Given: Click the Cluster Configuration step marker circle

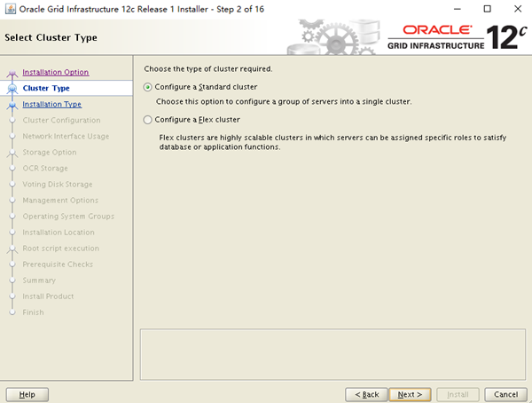Looking at the screenshot, I should 12,120.
